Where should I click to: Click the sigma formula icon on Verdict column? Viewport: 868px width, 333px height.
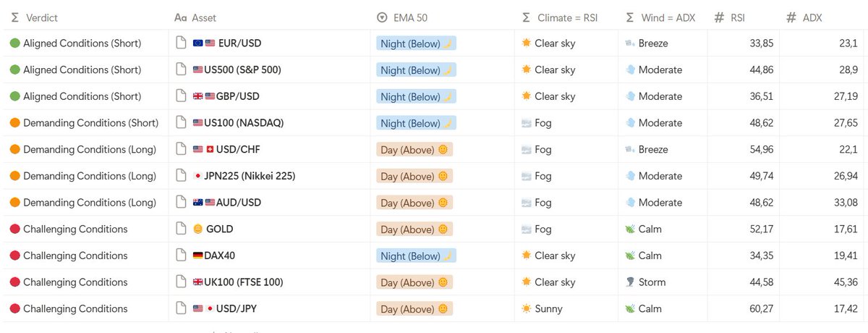(x=15, y=17)
